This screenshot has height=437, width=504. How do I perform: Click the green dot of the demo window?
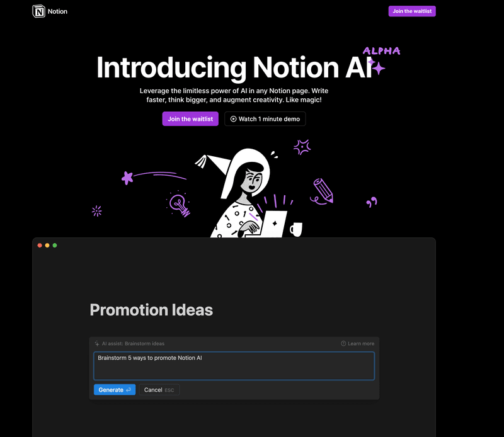[55, 245]
